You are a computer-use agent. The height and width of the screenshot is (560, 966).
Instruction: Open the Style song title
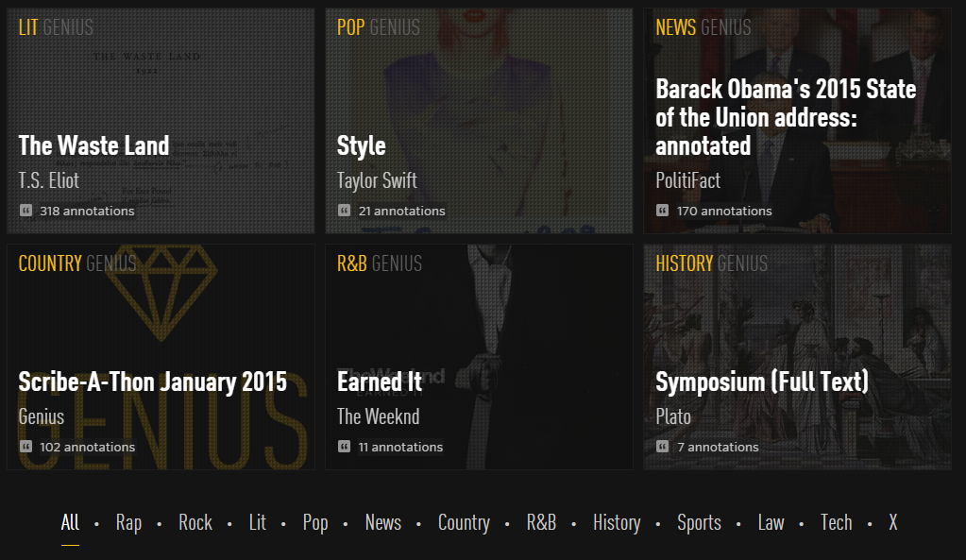click(361, 146)
